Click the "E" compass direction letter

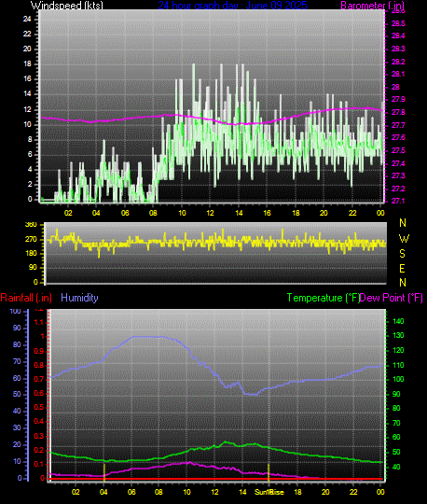click(x=402, y=269)
